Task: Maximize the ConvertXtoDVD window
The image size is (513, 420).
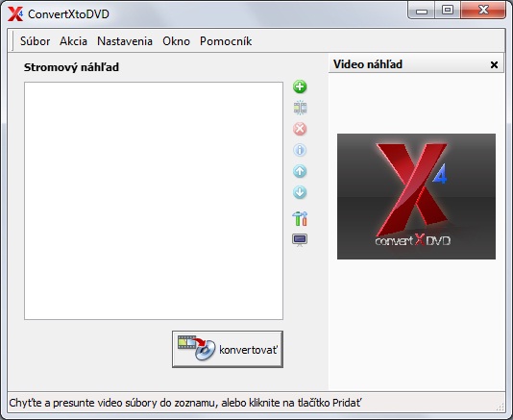Action: (x=448, y=11)
